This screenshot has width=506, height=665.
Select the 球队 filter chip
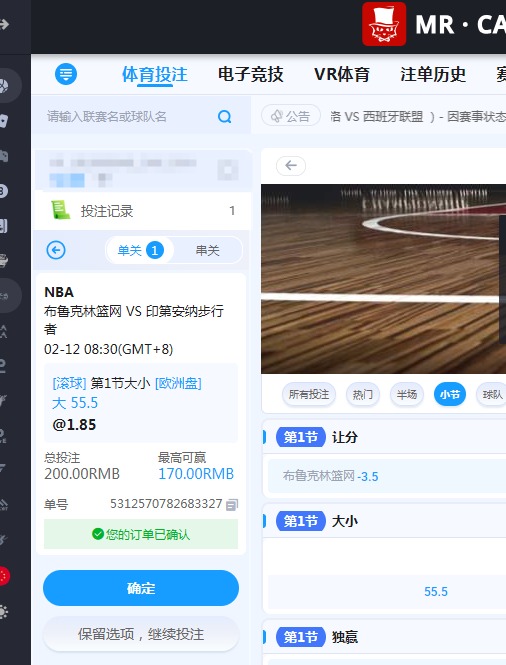(492, 394)
